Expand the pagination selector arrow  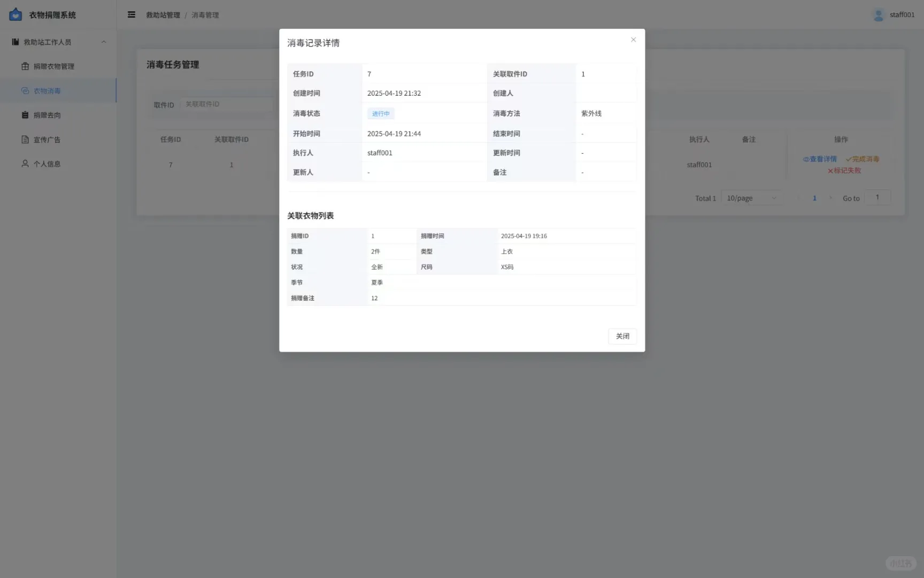774,197
